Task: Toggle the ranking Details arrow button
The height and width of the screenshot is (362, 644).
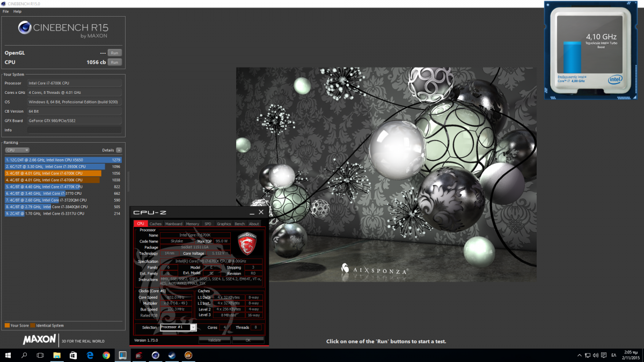Action: [x=119, y=150]
